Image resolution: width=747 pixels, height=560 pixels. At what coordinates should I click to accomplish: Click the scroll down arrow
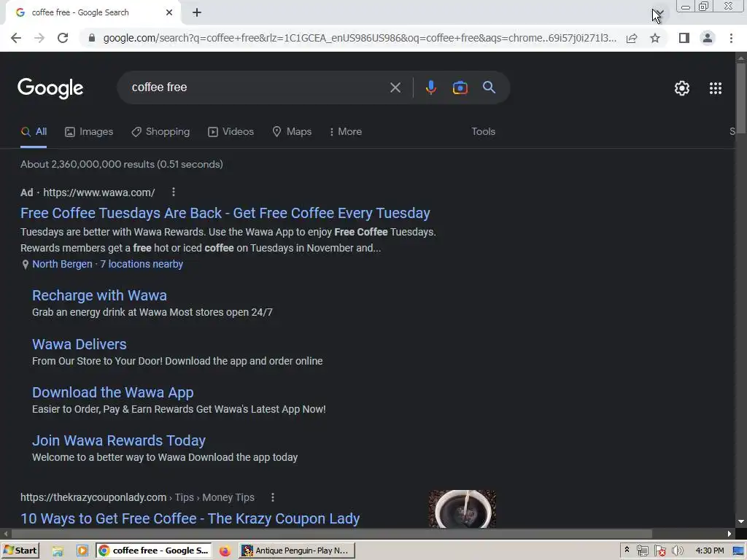pyautogui.click(x=741, y=522)
